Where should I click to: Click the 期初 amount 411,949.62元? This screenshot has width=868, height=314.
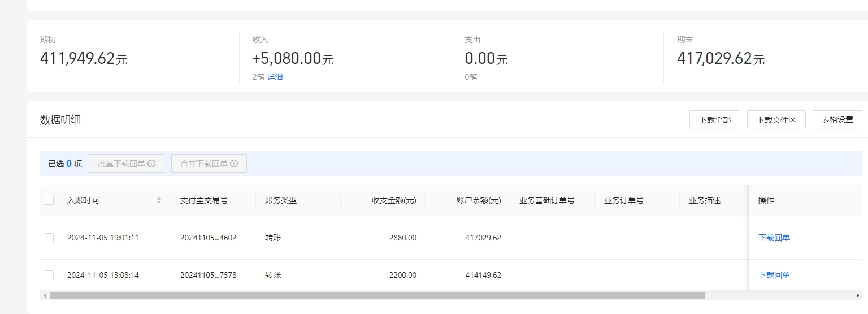(84, 58)
